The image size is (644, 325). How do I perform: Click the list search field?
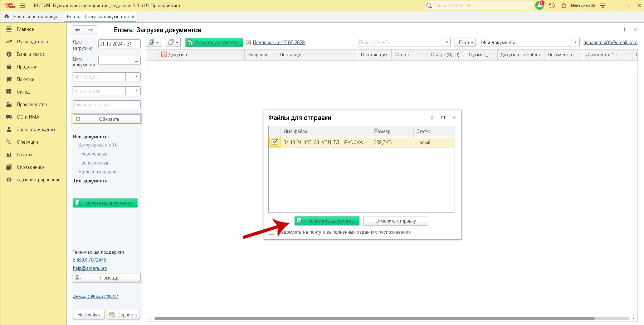click(400, 42)
